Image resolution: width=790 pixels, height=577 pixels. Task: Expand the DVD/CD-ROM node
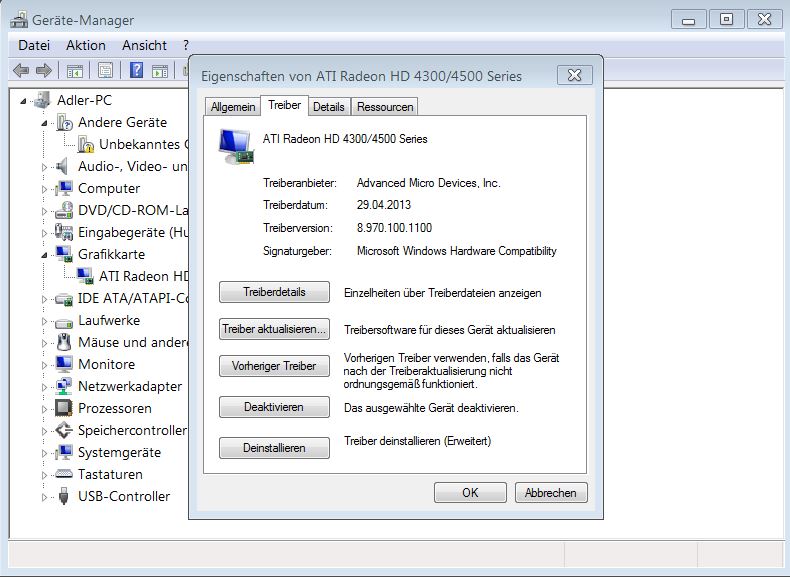[x=44, y=211]
